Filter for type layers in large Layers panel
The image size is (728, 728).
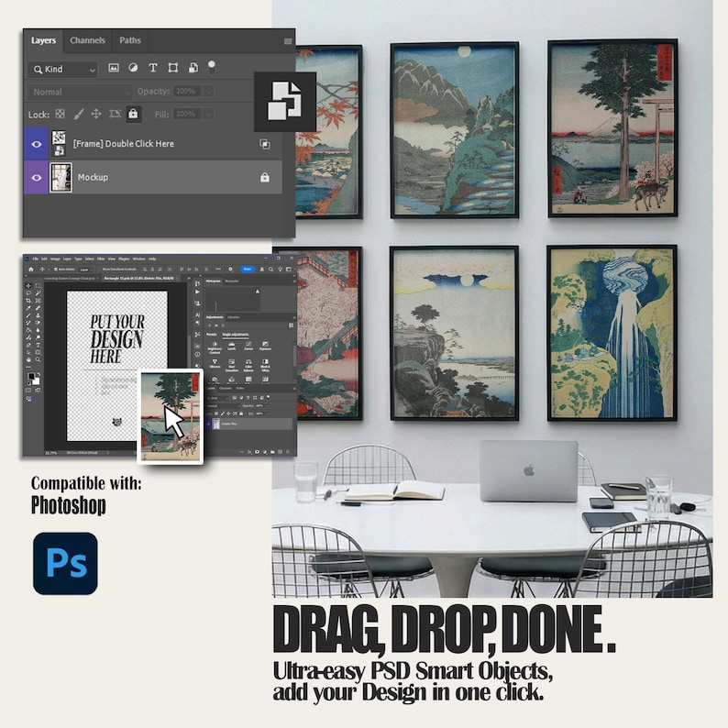coord(153,68)
